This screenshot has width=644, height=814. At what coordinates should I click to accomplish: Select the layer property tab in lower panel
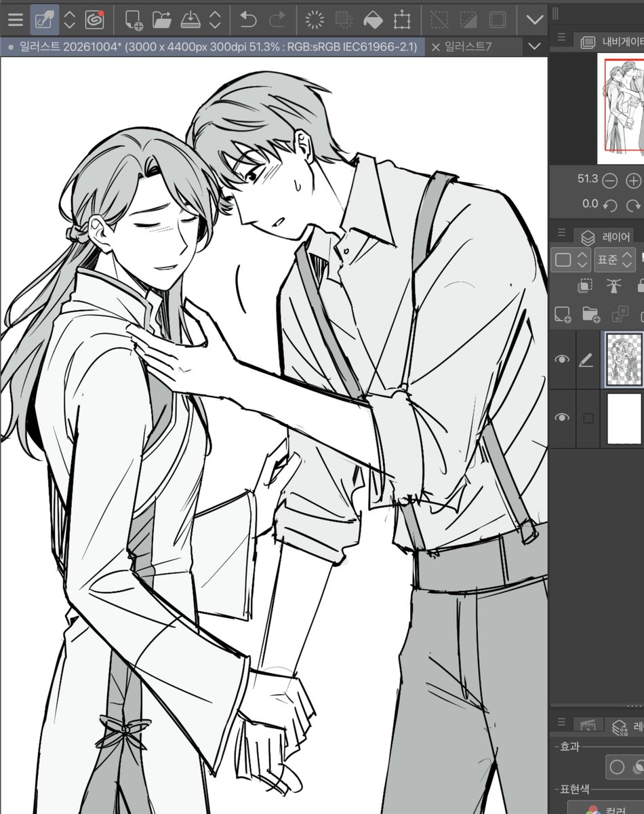coord(624,726)
